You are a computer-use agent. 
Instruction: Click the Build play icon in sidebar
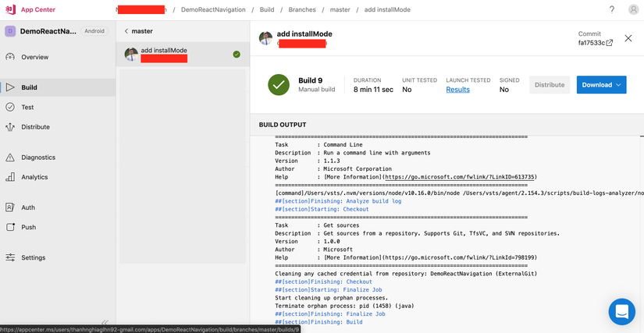coord(10,87)
